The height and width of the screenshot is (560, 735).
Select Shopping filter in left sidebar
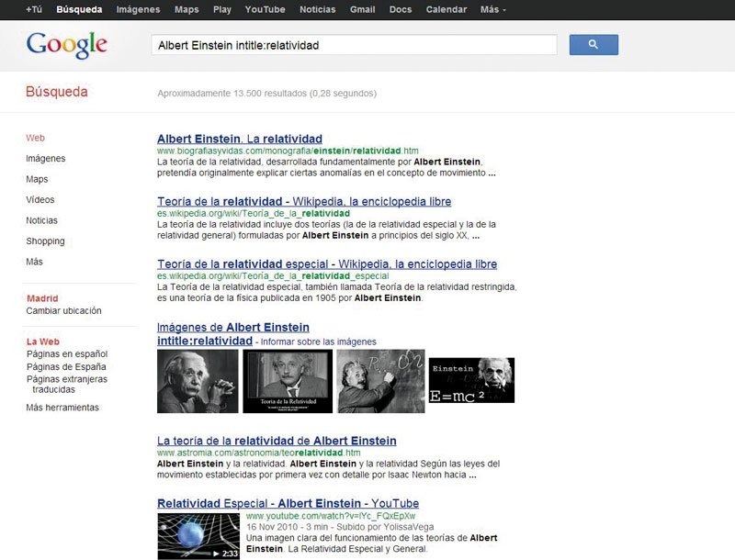coord(45,241)
